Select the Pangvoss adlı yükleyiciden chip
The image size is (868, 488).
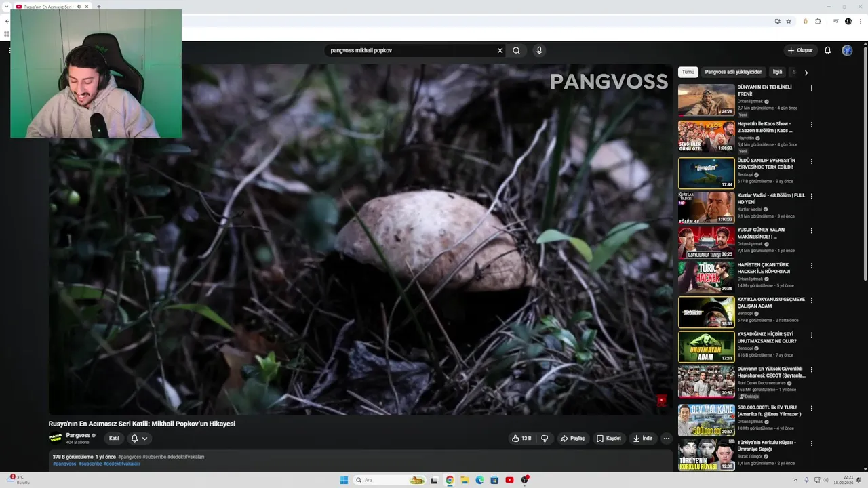(x=733, y=72)
